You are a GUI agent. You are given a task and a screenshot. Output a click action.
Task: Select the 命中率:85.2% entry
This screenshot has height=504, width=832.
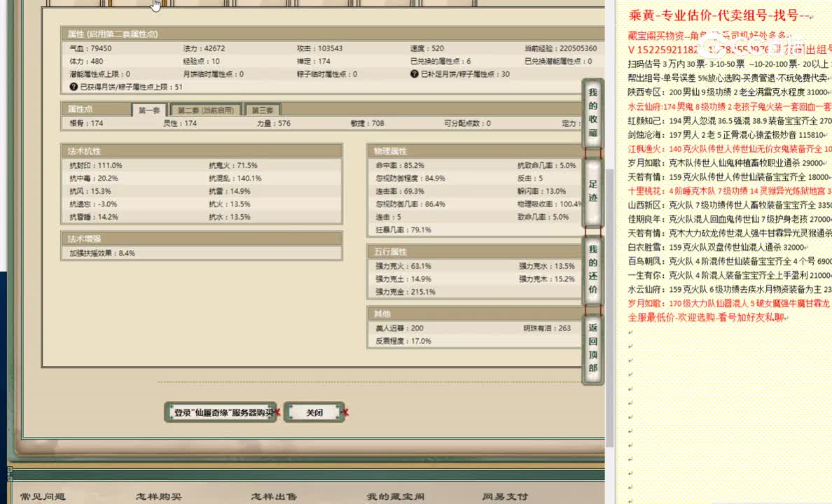tap(400, 165)
